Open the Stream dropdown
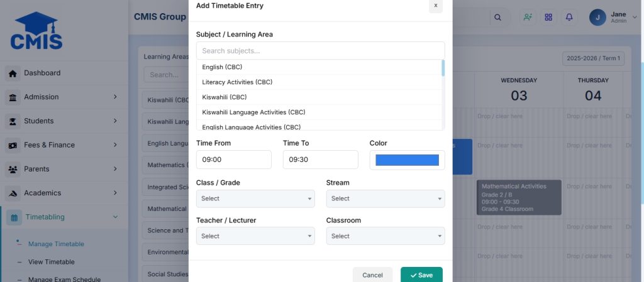644x282 pixels. point(386,198)
